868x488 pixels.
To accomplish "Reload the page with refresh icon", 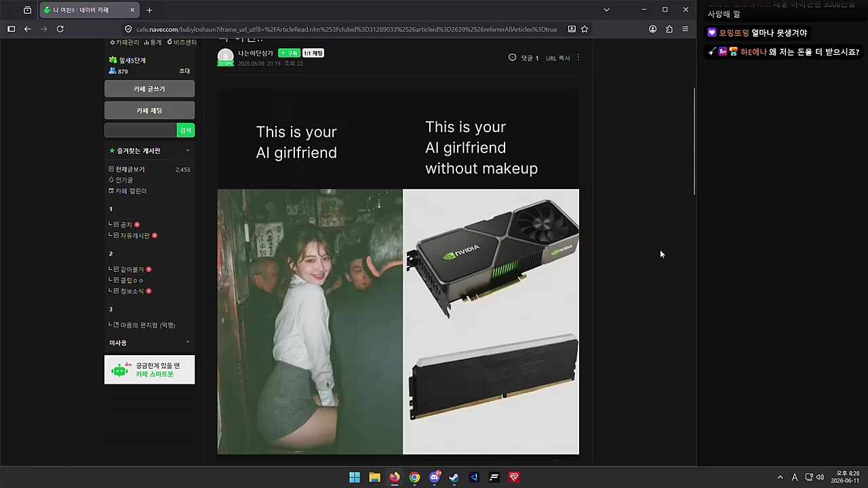I will pos(60,29).
